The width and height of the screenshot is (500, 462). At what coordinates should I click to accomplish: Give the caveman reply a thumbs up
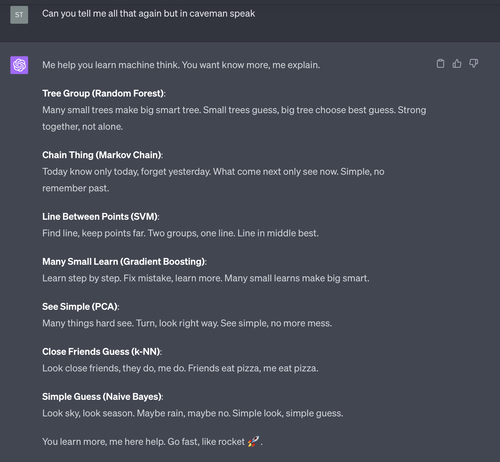click(x=457, y=63)
